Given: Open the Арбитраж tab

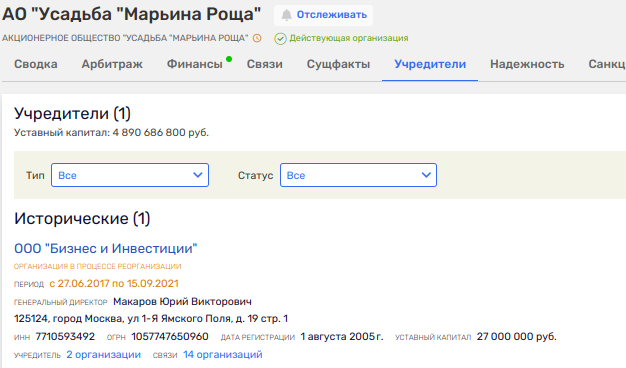Looking at the screenshot, I should pyautogui.click(x=112, y=64).
